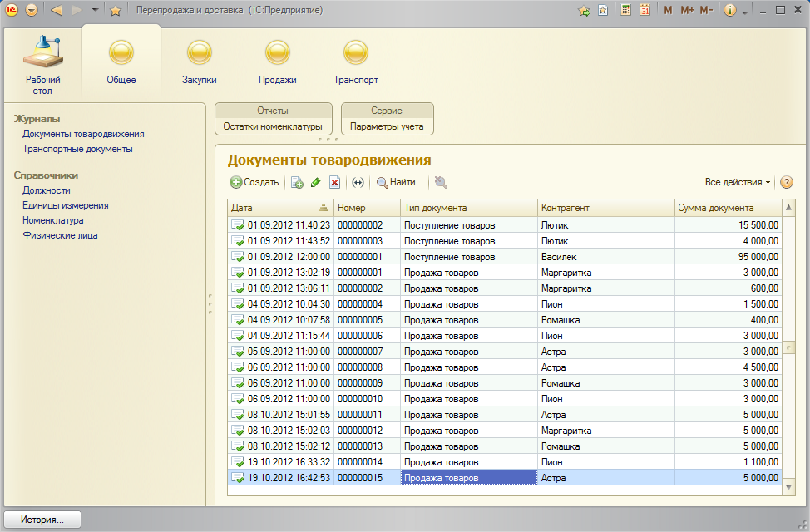Switch to the Общее section
The width and height of the screenshot is (810, 532).
pyautogui.click(x=121, y=62)
